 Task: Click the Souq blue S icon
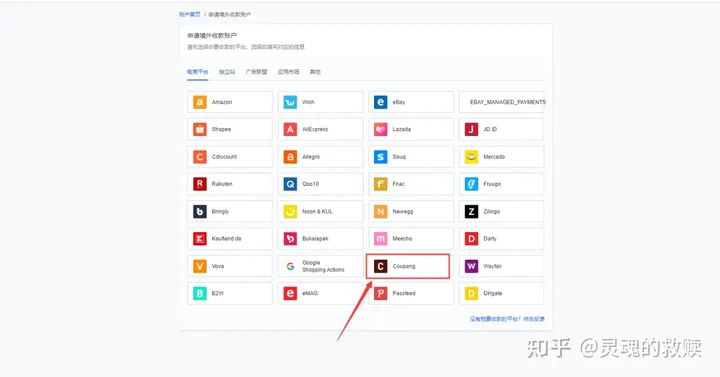(380, 157)
